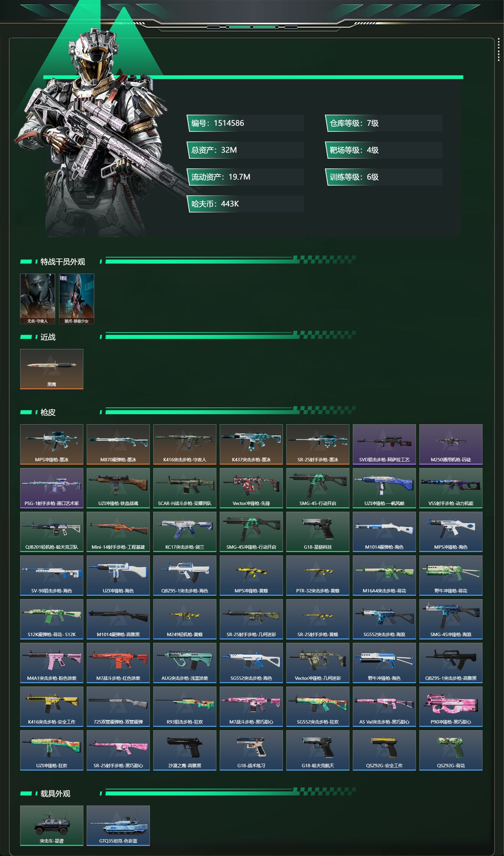Image resolution: width=504 pixels, height=856 pixels.
Task: Choose the K416突击步枪-守夜人 skin
Action: pos(185,444)
